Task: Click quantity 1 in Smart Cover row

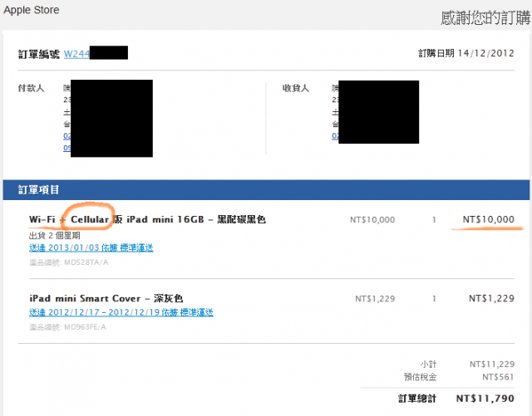Action: [434, 299]
